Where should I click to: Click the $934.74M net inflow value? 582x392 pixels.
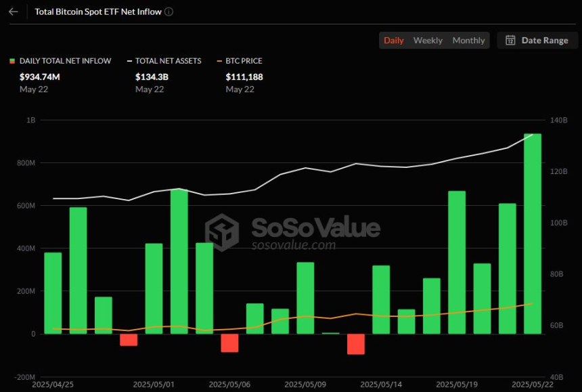[x=40, y=77]
